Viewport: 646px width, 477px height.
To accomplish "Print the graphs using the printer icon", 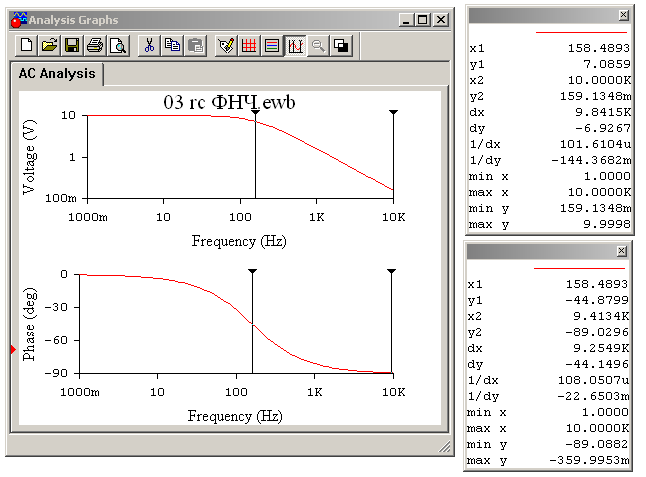I will [95, 45].
